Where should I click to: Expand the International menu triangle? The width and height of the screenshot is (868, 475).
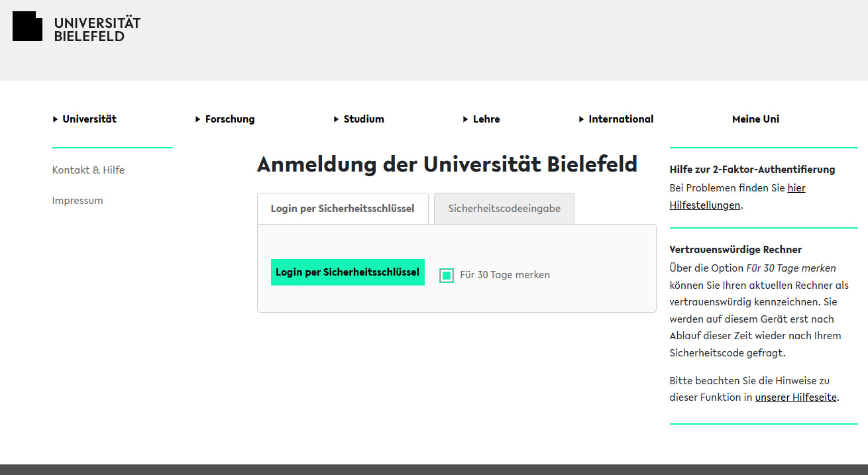582,119
